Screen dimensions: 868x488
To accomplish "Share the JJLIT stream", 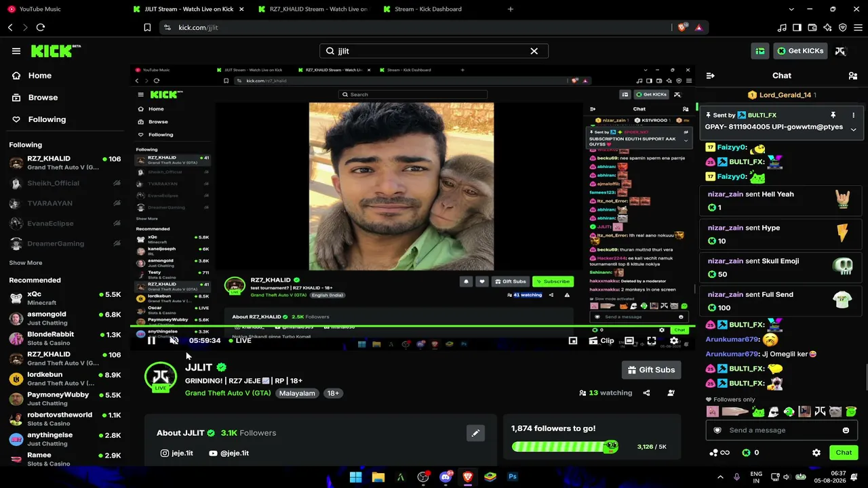I will pos(646,393).
